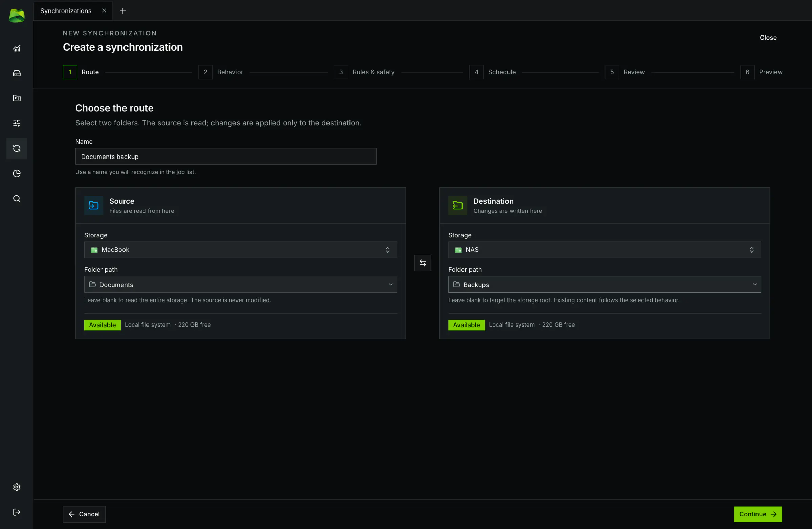Open the Destination storage NAS dropdown
The image size is (812, 529).
coord(605,250)
